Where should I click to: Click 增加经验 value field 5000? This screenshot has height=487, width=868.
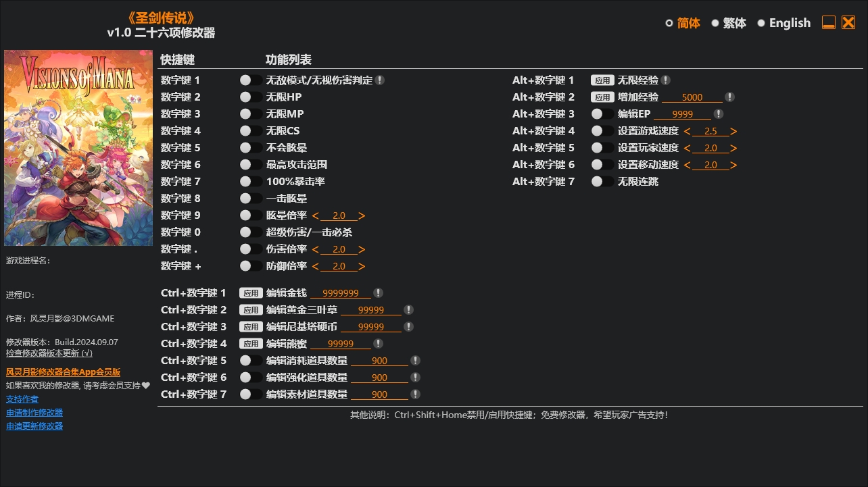click(692, 97)
